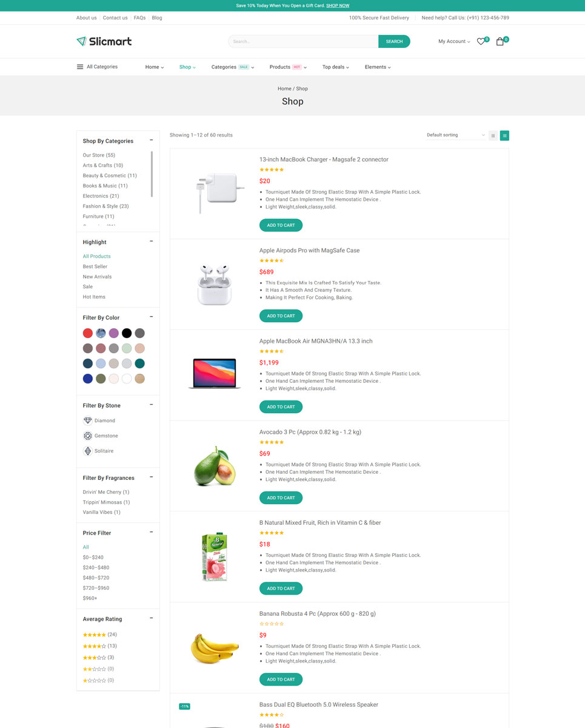Open the shopping cart bag icon
585x728 pixels.
[500, 42]
